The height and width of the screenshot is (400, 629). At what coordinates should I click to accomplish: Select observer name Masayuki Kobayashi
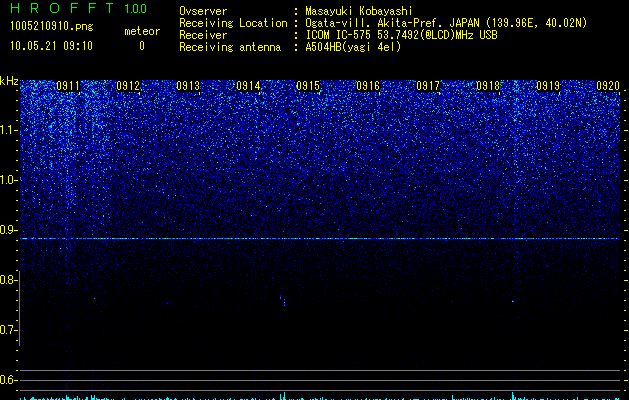coord(359,12)
